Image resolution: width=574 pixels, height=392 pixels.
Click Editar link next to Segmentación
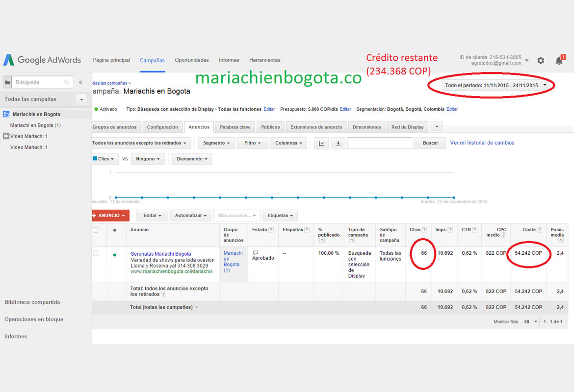tap(452, 109)
